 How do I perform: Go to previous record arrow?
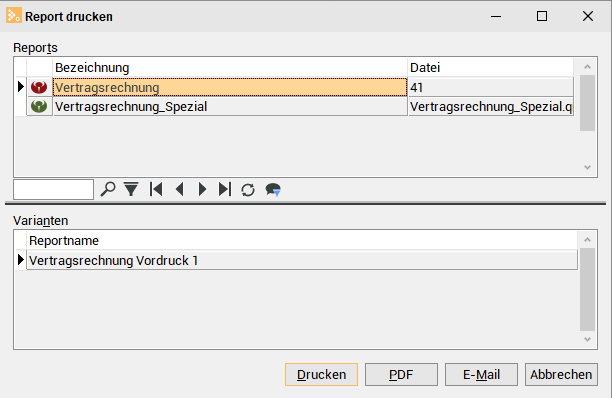(180, 189)
